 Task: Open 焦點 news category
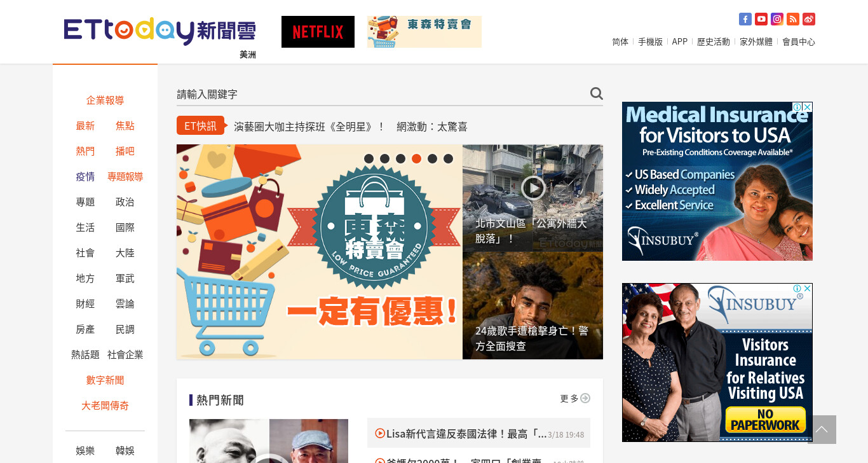125,126
